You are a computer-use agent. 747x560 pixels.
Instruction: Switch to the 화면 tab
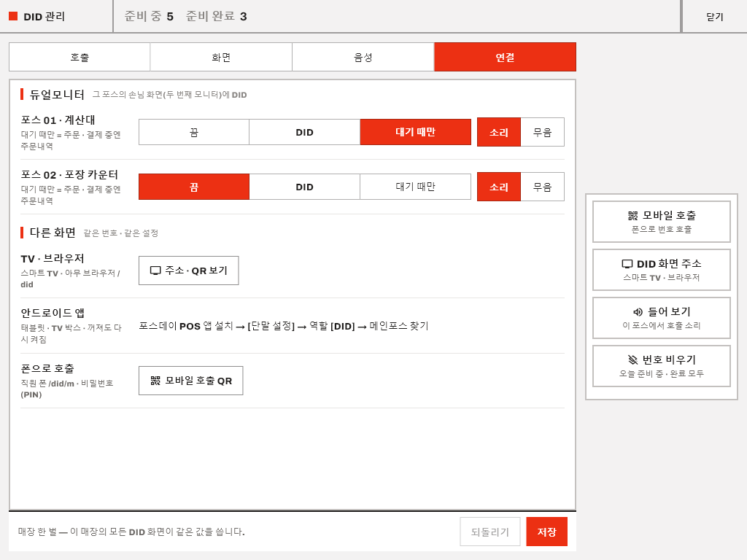pos(221,57)
